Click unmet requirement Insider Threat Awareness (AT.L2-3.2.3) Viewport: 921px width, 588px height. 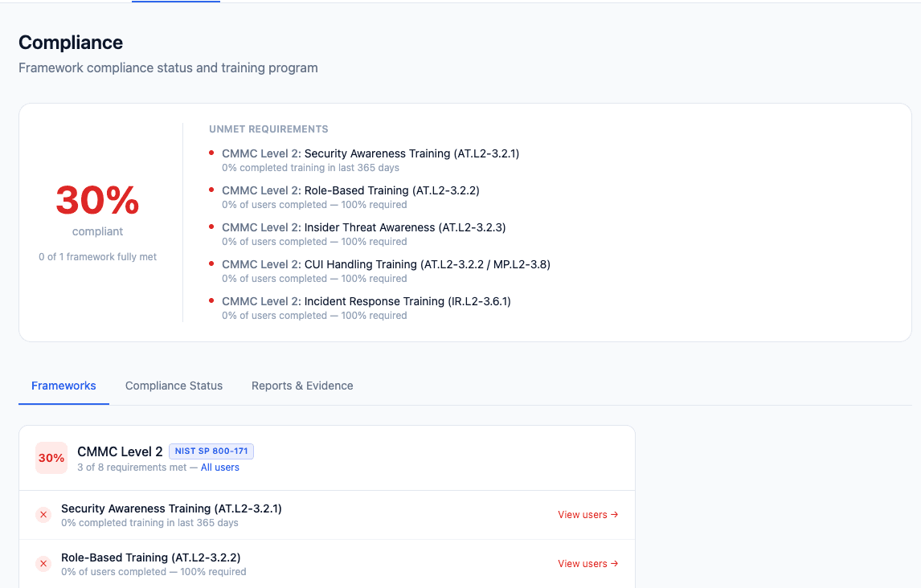point(363,227)
